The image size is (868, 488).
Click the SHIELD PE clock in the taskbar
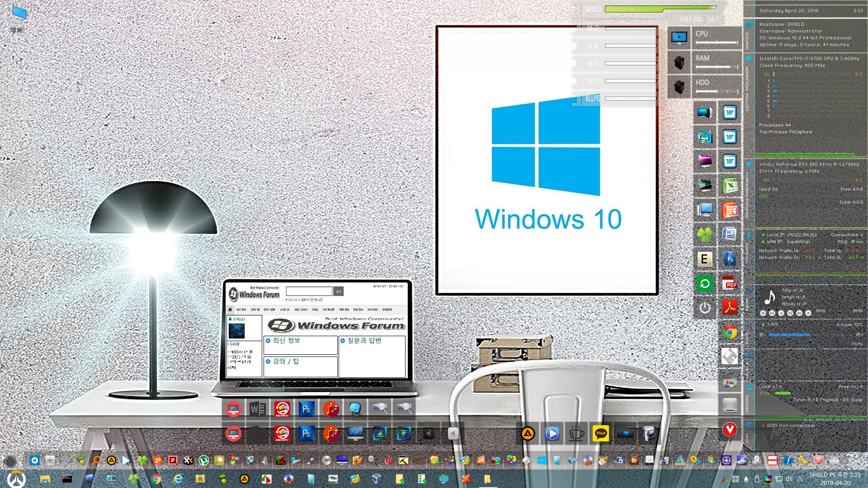835,479
